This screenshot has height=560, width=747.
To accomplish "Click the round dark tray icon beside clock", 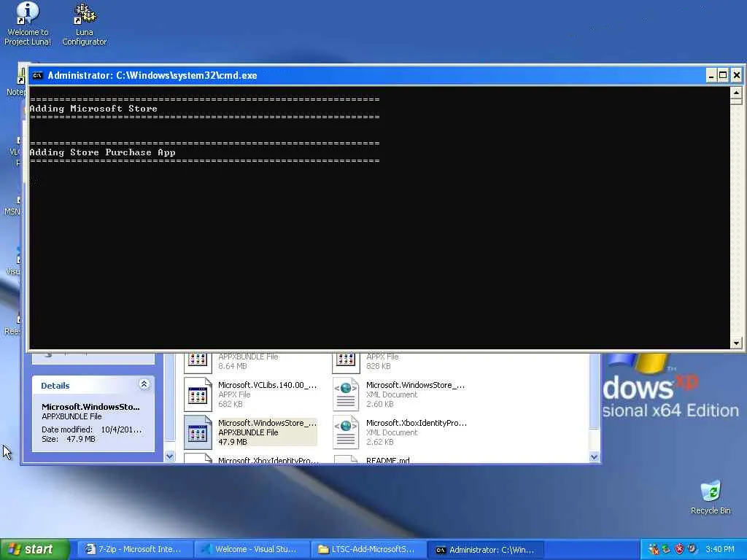I will coord(692,549).
